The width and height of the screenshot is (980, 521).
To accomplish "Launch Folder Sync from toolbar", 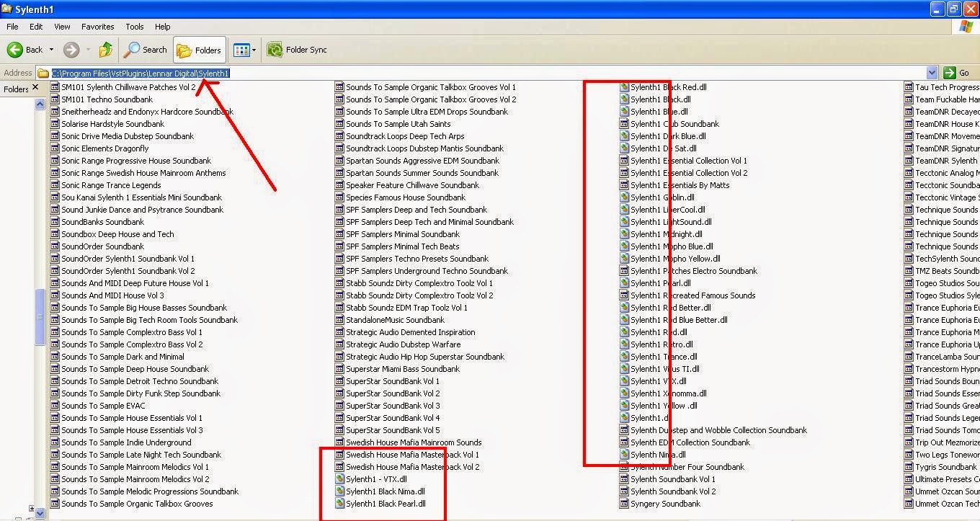I will click(x=298, y=50).
